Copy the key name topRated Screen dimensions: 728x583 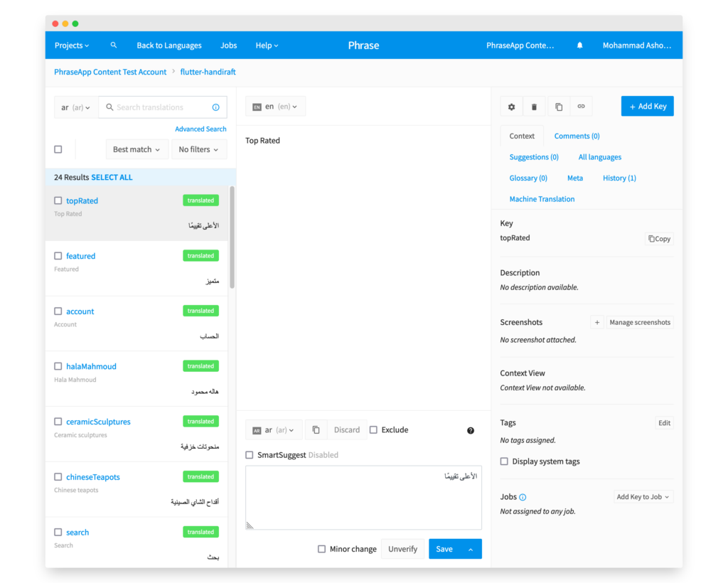(x=658, y=238)
